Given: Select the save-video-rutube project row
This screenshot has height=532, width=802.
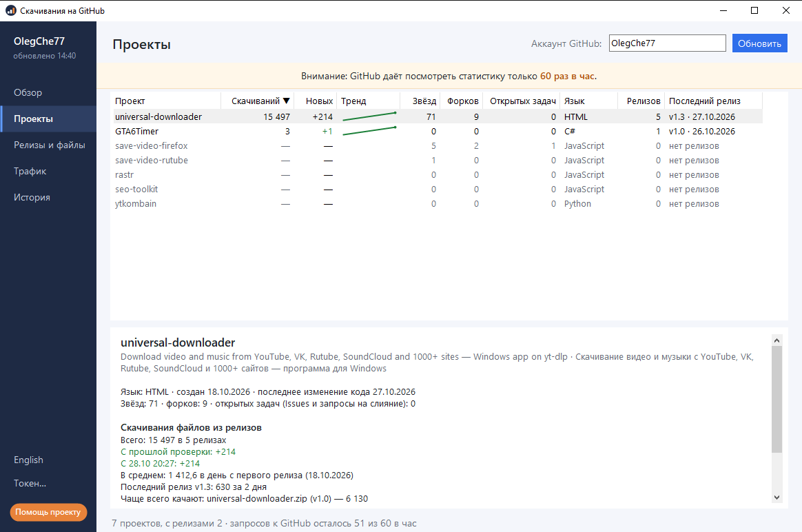Looking at the screenshot, I should point(437,160).
